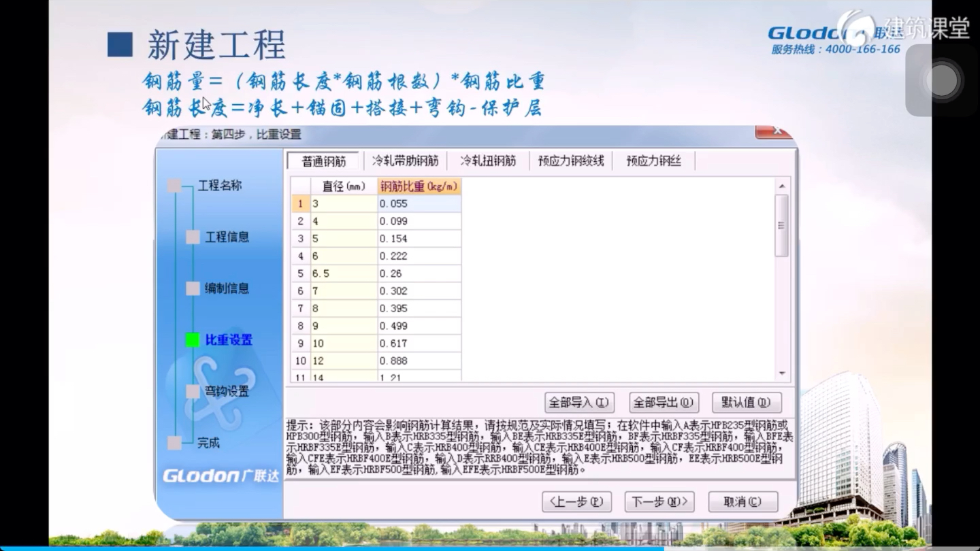Click 下一步 to proceed to next step
The height and width of the screenshot is (551, 980).
click(659, 501)
